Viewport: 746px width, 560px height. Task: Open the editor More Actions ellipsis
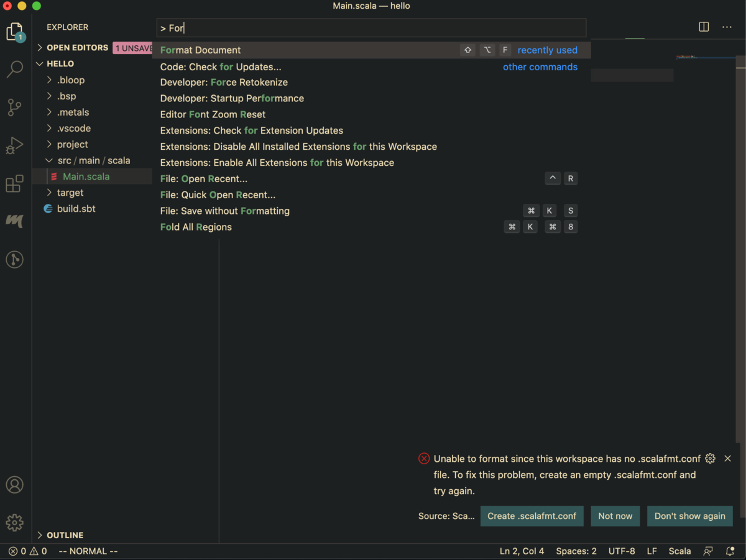[727, 27]
